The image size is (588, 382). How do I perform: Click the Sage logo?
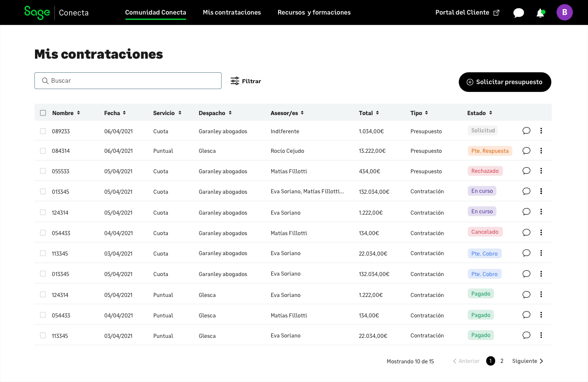(x=37, y=12)
